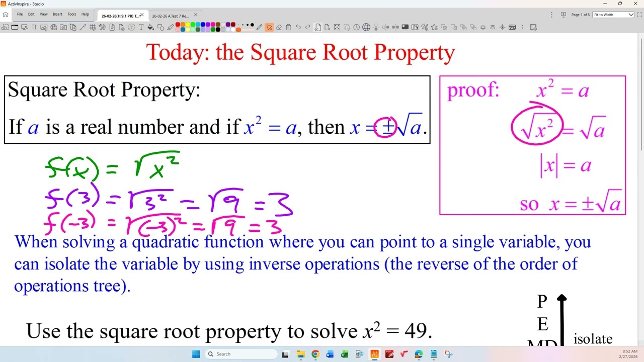Click the pink 'proof:' text
The height and width of the screenshot is (362, 644).
tap(473, 90)
